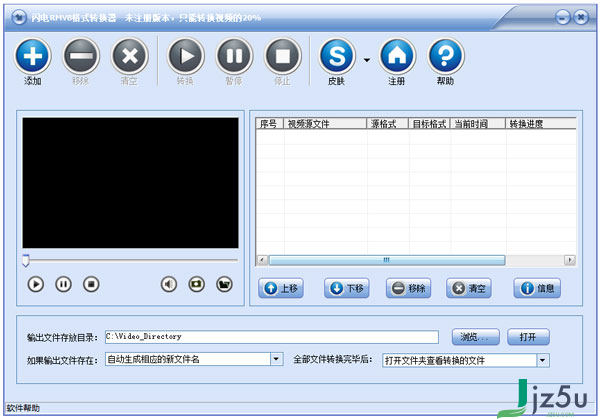Move item down with 下移 button

pos(347,288)
